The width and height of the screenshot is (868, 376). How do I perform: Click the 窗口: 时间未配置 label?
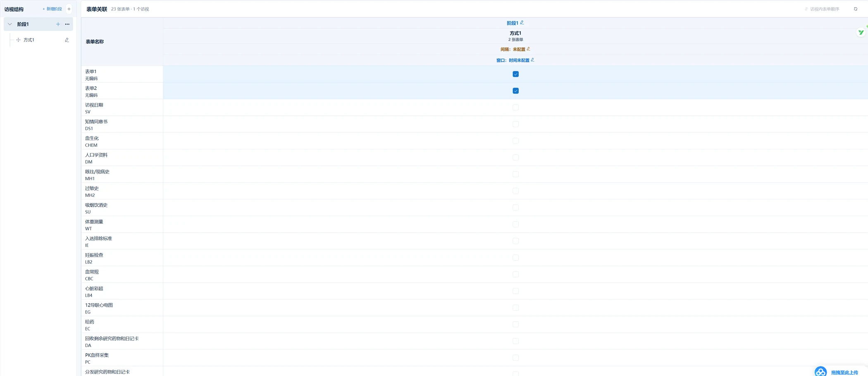(513, 60)
